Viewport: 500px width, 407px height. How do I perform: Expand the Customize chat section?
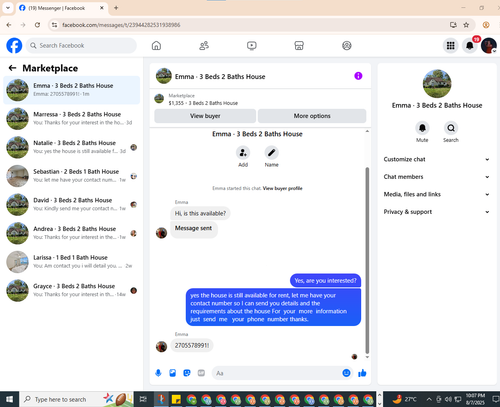437,159
